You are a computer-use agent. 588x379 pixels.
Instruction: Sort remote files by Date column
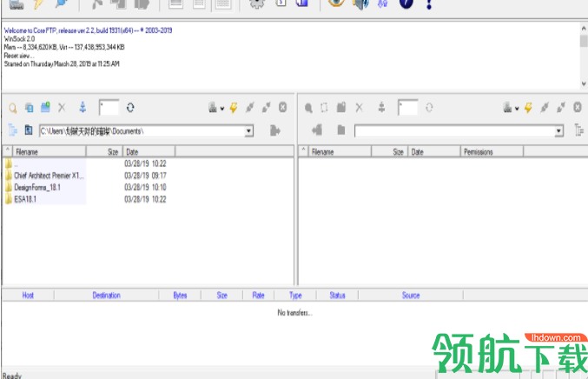point(434,151)
